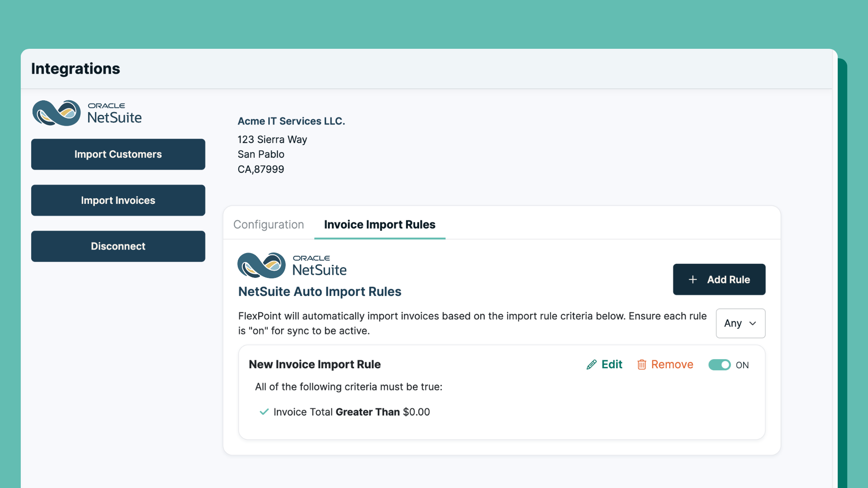Click the NetSuite logo above Auto Import Rules

pyautogui.click(x=292, y=265)
